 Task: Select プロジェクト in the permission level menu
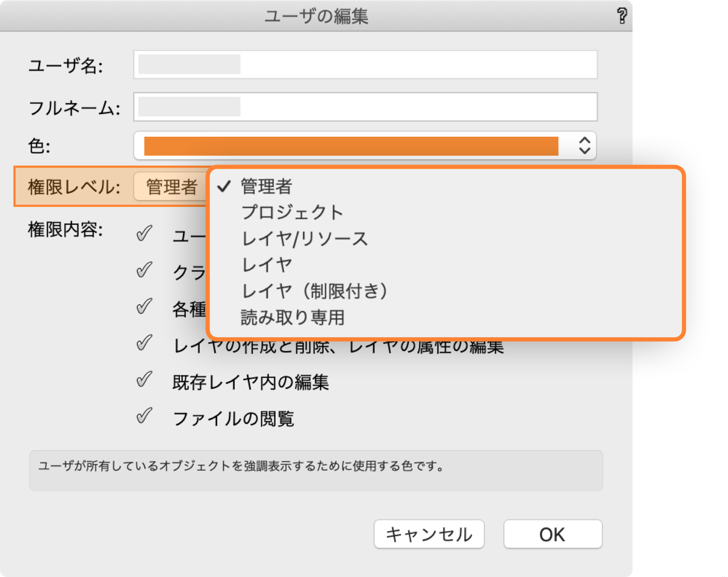[293, 212]
